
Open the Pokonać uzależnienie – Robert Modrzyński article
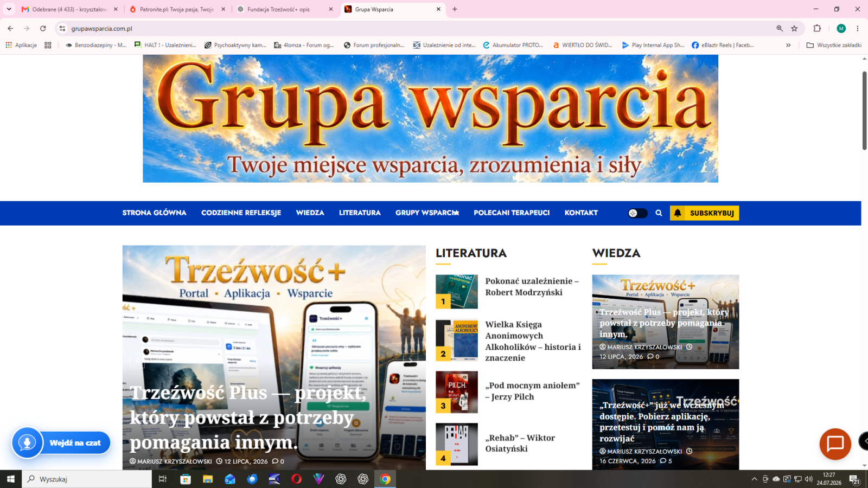[532, 287]
